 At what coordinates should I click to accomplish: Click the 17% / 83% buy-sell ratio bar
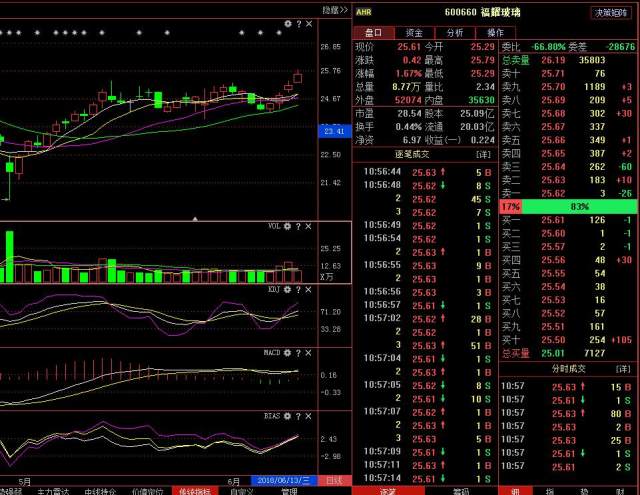pos(568,206)
